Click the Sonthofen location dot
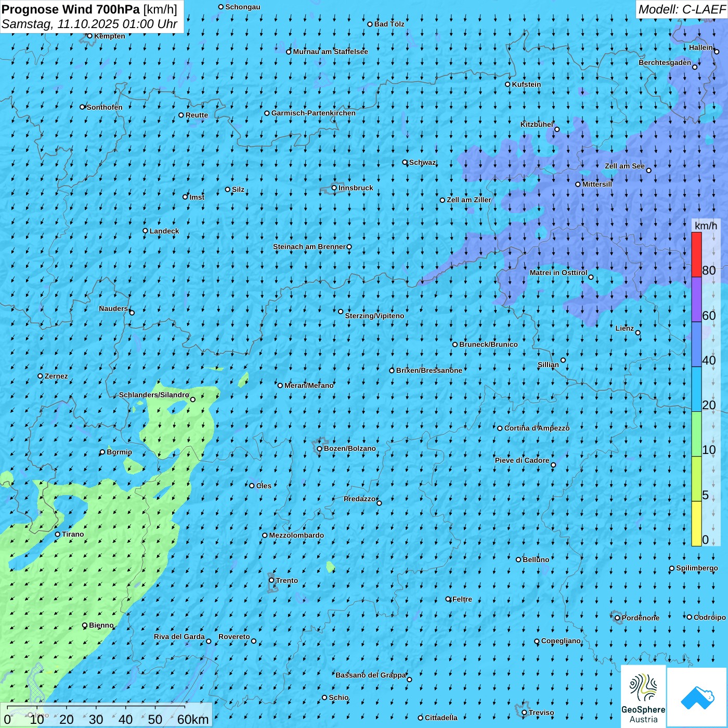 (82, 107)
